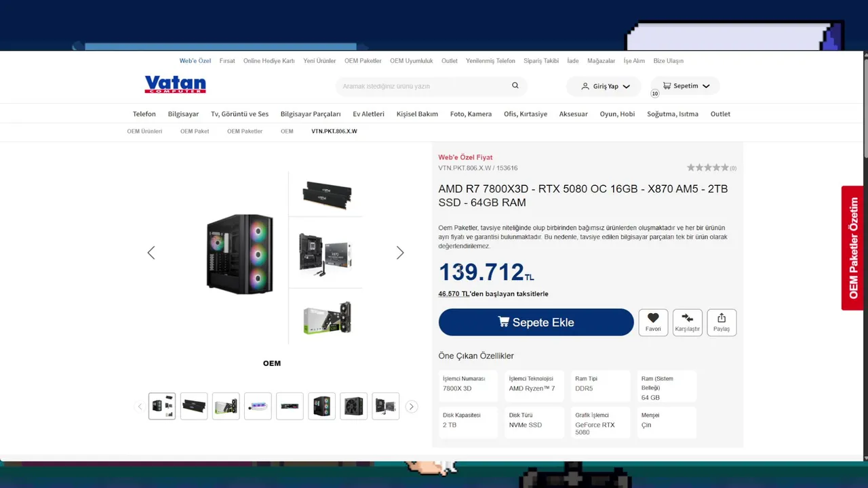
Task: Select the RGB case thumbnail in strip
Action: coord(321,406)
